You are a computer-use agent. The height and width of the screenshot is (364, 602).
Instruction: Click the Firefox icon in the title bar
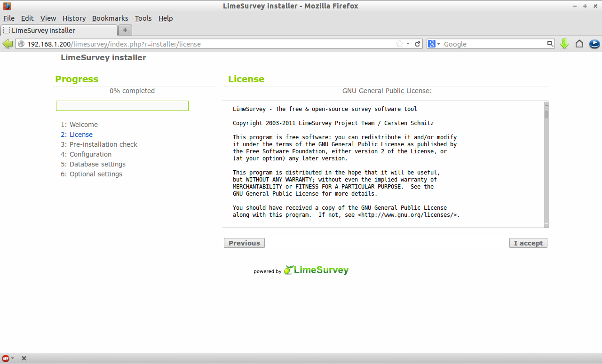pos(7,6)
